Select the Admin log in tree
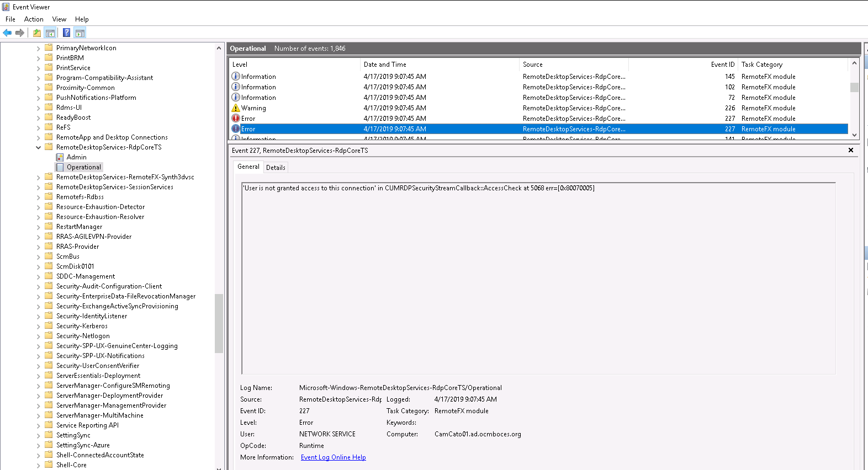 point(77,157)
